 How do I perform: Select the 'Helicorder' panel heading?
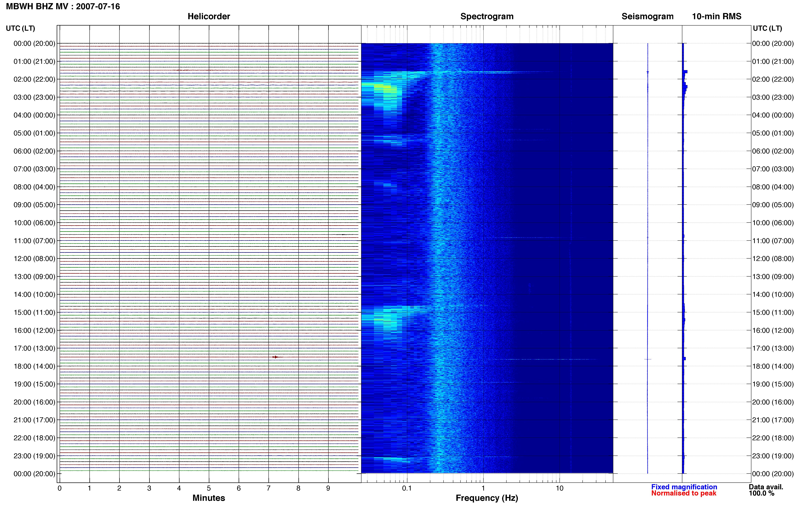click(x=208, y=16)
